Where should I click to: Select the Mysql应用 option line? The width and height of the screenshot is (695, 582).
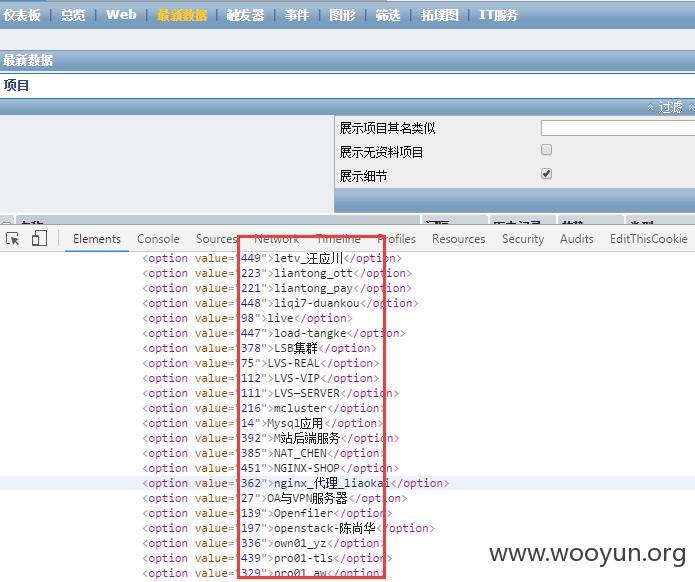(x=262, y=423)
